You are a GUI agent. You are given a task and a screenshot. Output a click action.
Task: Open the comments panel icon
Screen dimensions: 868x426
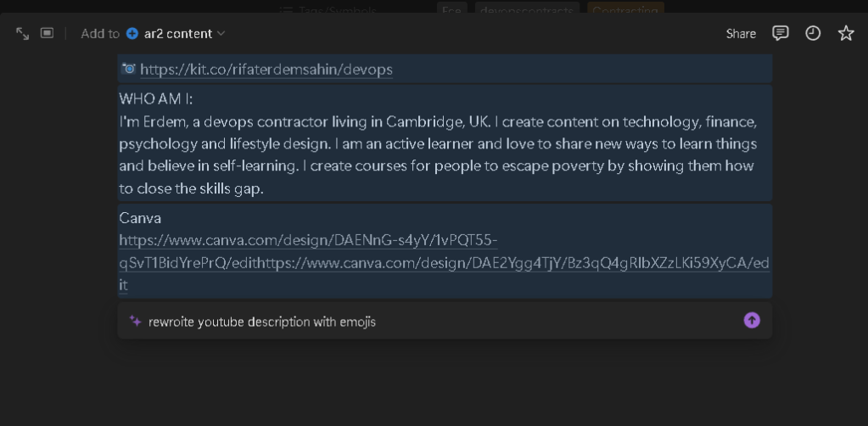pos(780,33)
